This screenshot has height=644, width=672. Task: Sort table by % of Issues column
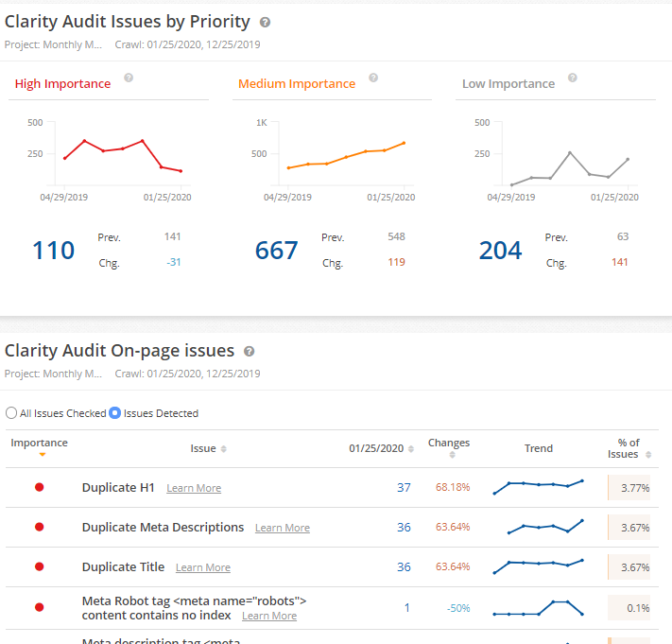[x=648, y=455]
